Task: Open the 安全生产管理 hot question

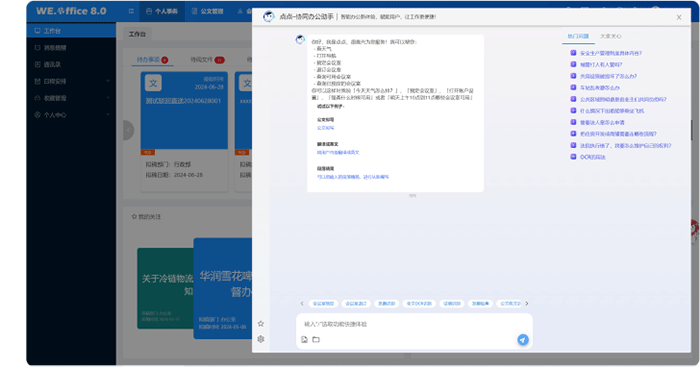Action: pos(611,53)
